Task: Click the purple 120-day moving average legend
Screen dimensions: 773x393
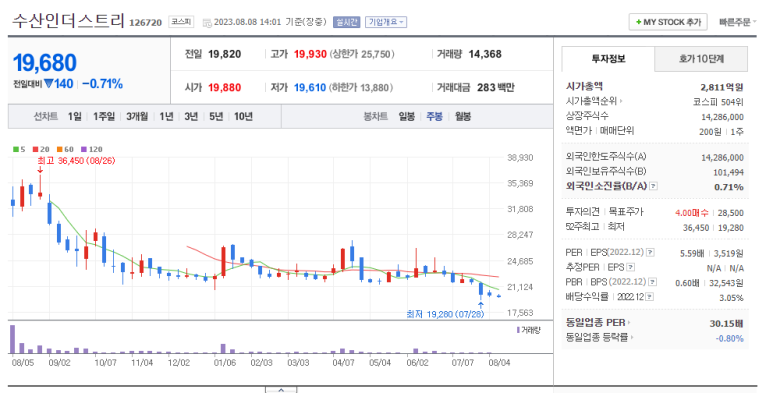Action: coord(92,149)
